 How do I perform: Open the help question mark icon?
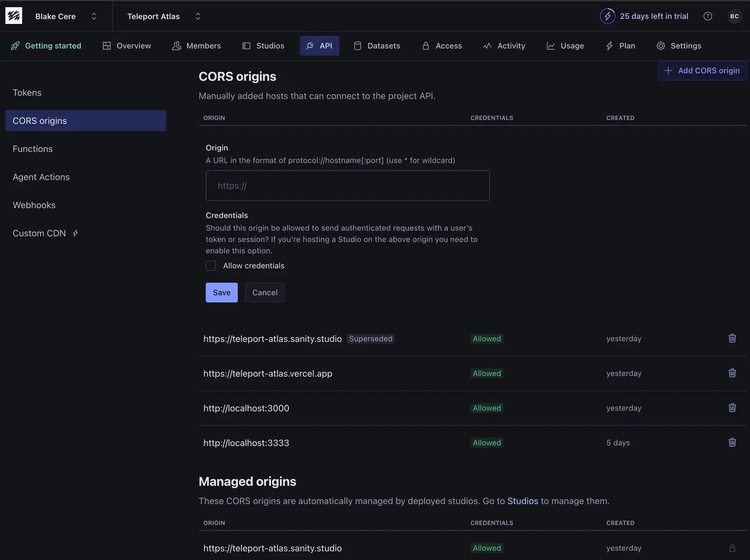708,16
